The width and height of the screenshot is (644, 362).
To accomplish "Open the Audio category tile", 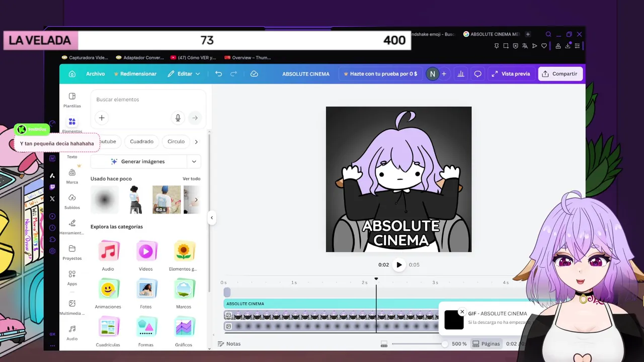I will coord(108,256).
